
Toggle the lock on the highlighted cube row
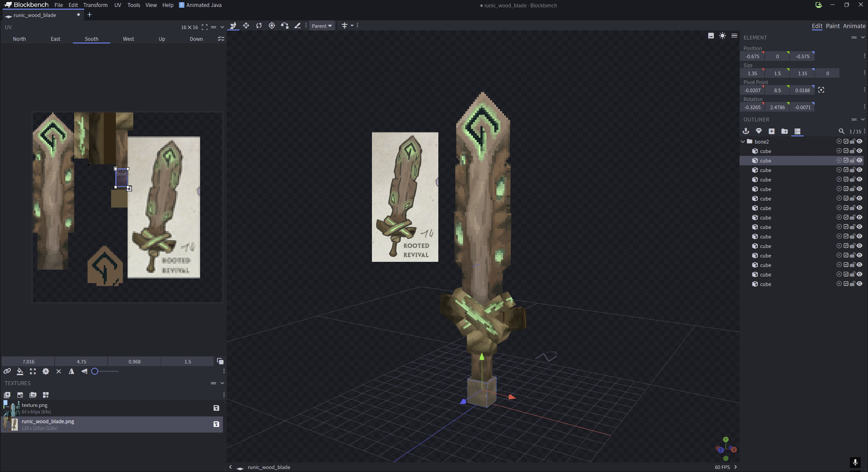852,161
